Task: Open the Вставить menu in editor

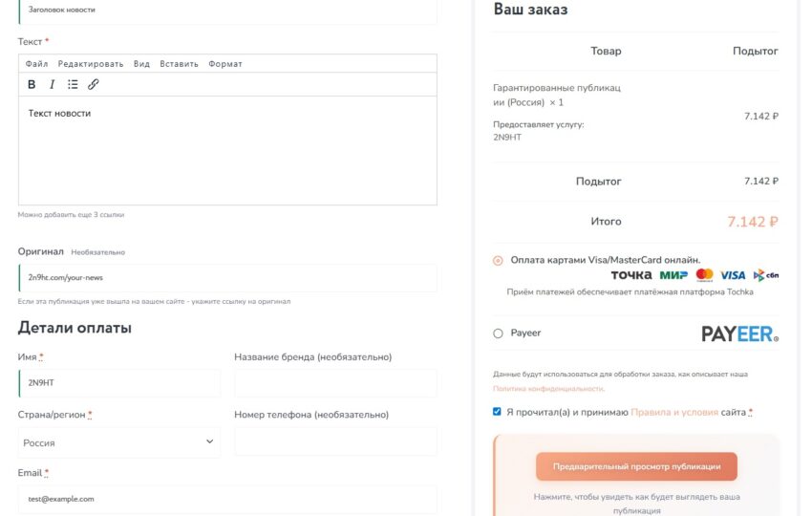Action: pos(179,64)
